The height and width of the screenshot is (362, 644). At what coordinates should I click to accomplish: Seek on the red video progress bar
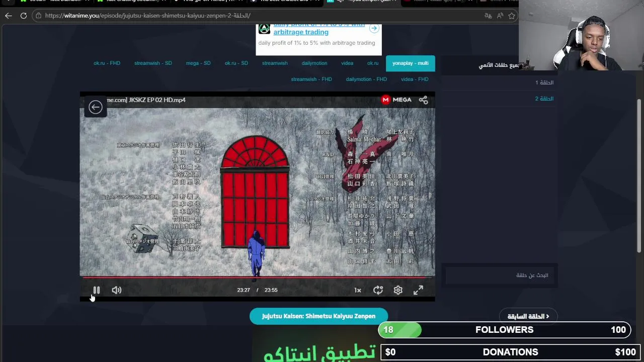point(257,277)
